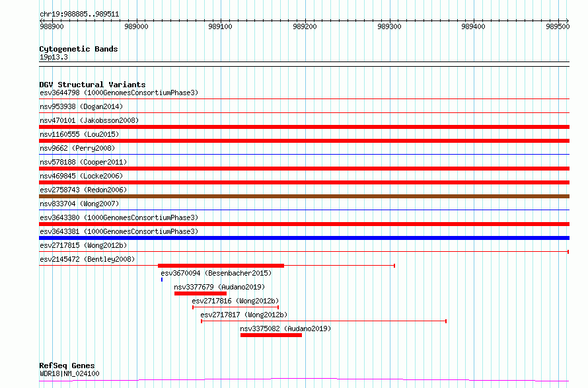Select the thin red esv2717815 line
588x388 pixels.
point(304,252)
